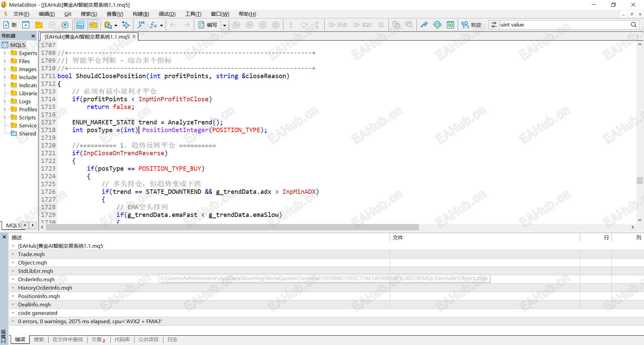
Task: Click the search options slider icon
Action: pos(494,25)
